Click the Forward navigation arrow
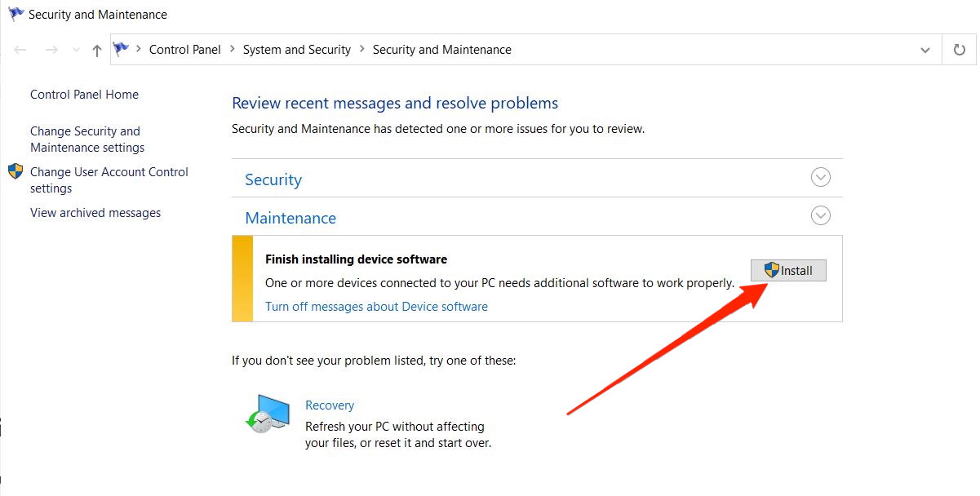The width and height of the screenshot is (980, 496). (x=51, y=51)
